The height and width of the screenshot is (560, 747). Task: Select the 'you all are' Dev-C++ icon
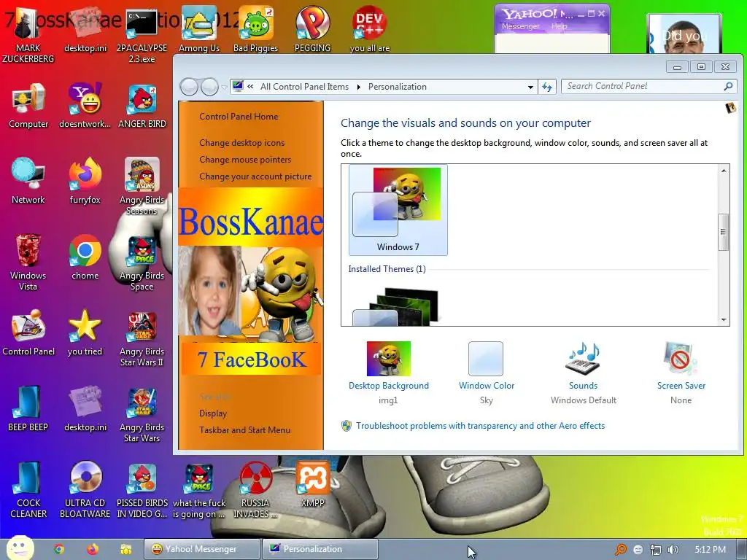click(x=370, y=28)
